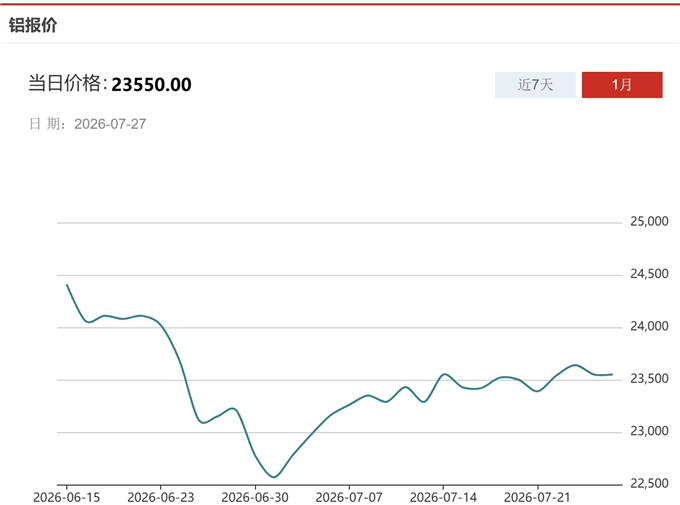Click the rightmost end of the price line
680x505 pixels.
612,374
